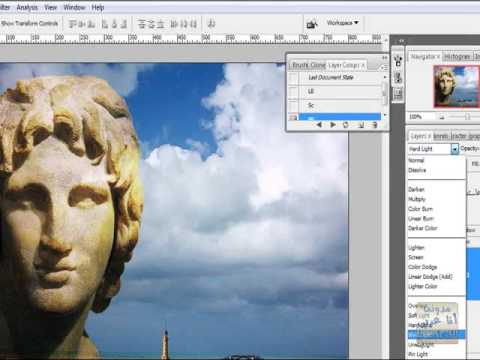
Task: Click align top edges icon
Action: pyautogui.click(x=73, y=24)
